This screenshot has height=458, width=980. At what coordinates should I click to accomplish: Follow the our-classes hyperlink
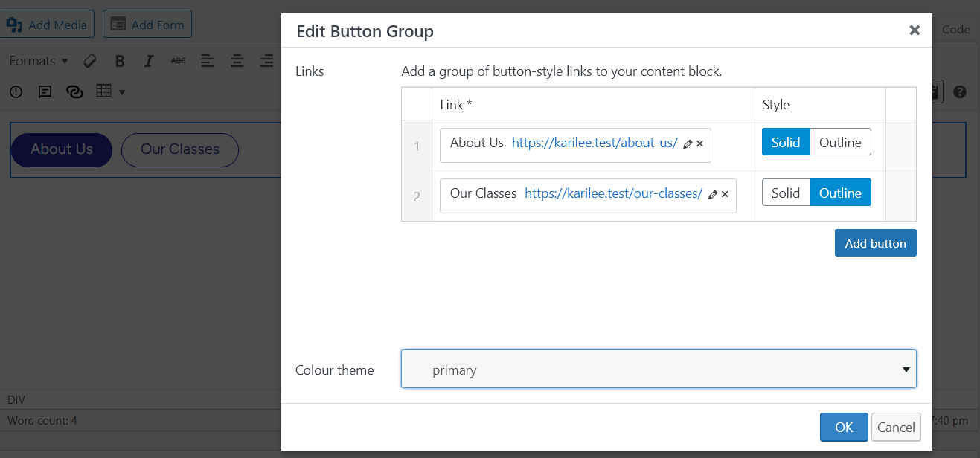click(x=613, y=193)
